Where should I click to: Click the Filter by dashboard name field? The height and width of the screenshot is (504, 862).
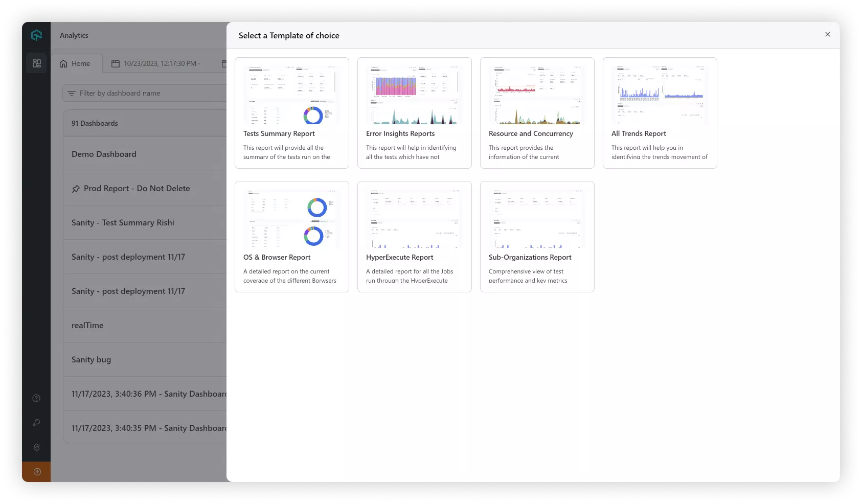tap(148, 93)
